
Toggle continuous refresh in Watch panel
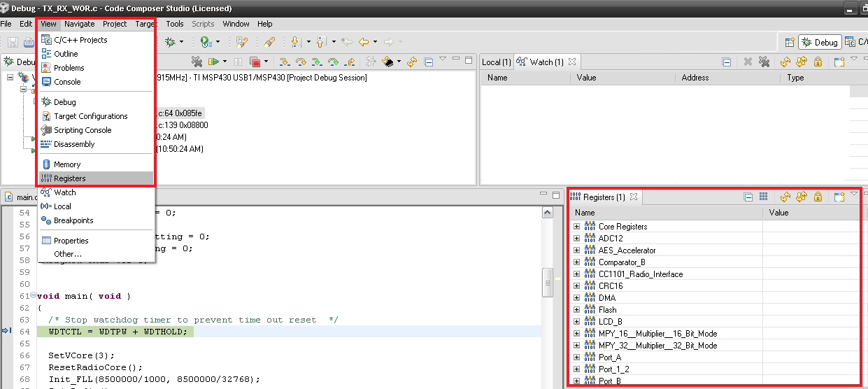[802, 62]
